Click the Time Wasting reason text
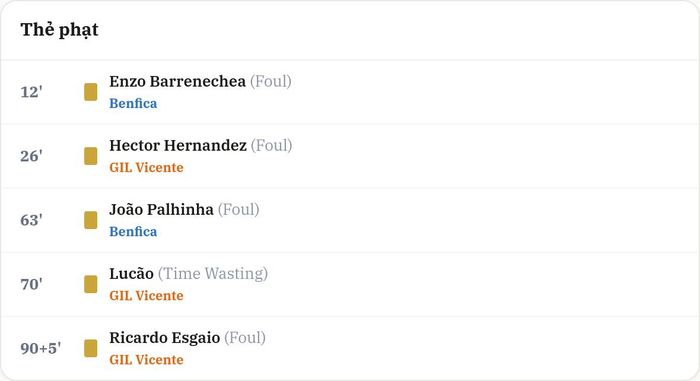Screen dimensions: 700x381 (x=213, y=273)
